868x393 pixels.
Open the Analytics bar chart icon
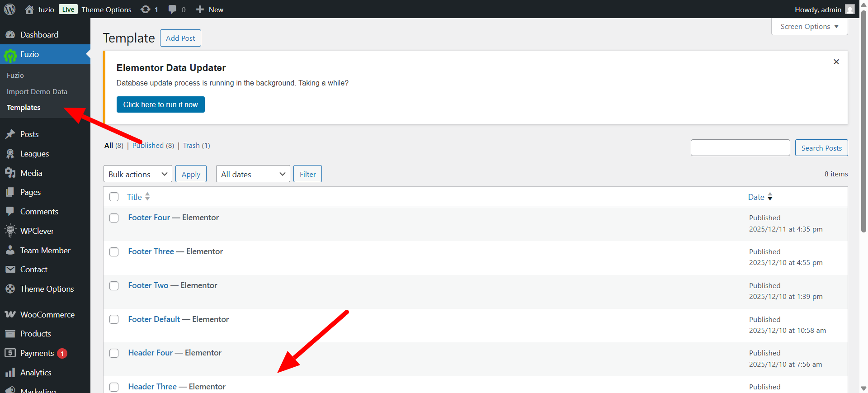[x=10, y=373]
